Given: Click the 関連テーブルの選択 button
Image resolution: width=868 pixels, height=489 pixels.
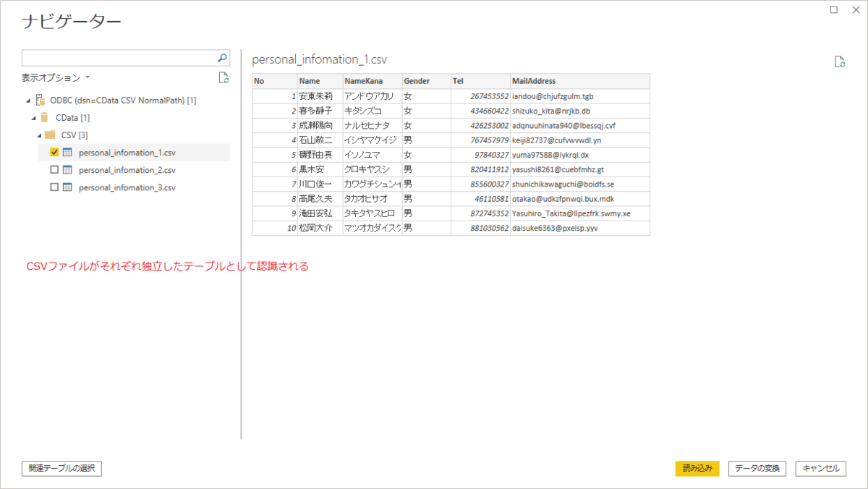Looking at the screenshot, I should (61, 468).
